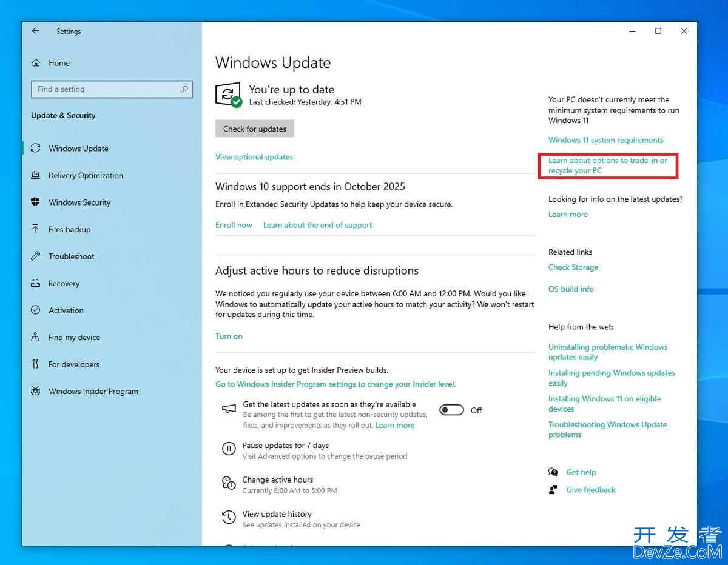Viewport: 728px width, 565px height.
Task: Click View optional updates link
Action: [x=254, y=157]
